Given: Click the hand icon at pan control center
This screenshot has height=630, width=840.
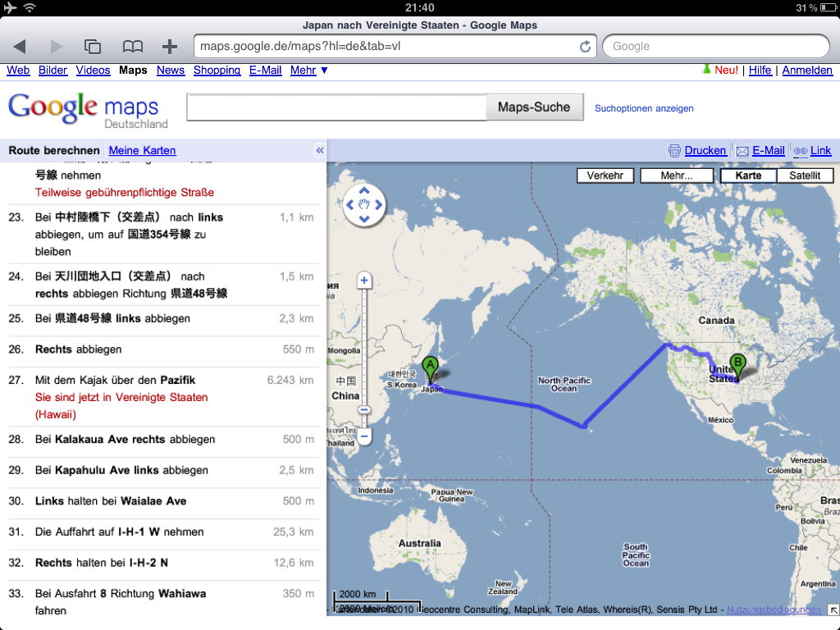Looking at the screenshot, I should tap(364, 204).
